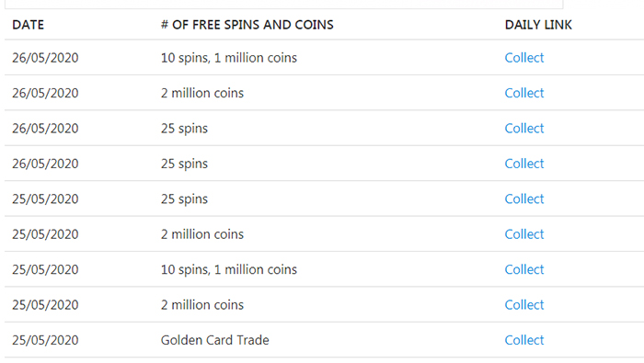Collect second 26/05/2020 25 spins link
This screenshot has height=363, width=644.
[x=524, y=164]
